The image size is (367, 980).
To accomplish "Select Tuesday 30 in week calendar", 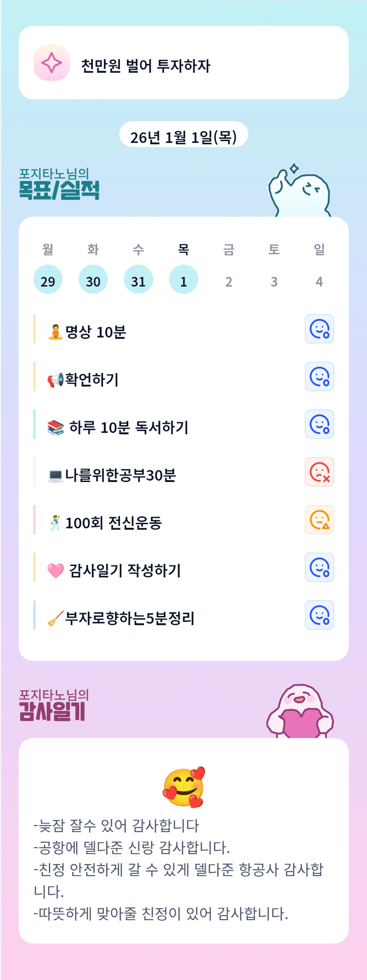I will [x=93, y=280].
